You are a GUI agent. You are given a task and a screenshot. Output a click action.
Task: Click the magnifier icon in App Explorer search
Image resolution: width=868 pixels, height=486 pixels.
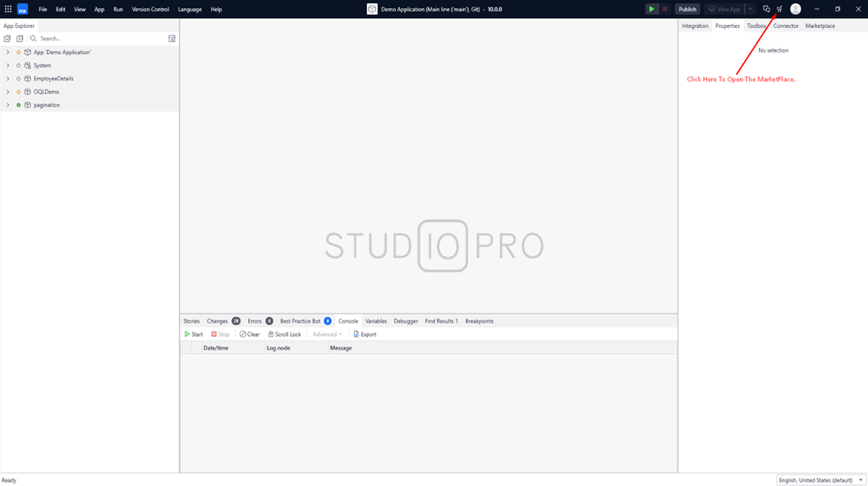(x=33, y=38)
